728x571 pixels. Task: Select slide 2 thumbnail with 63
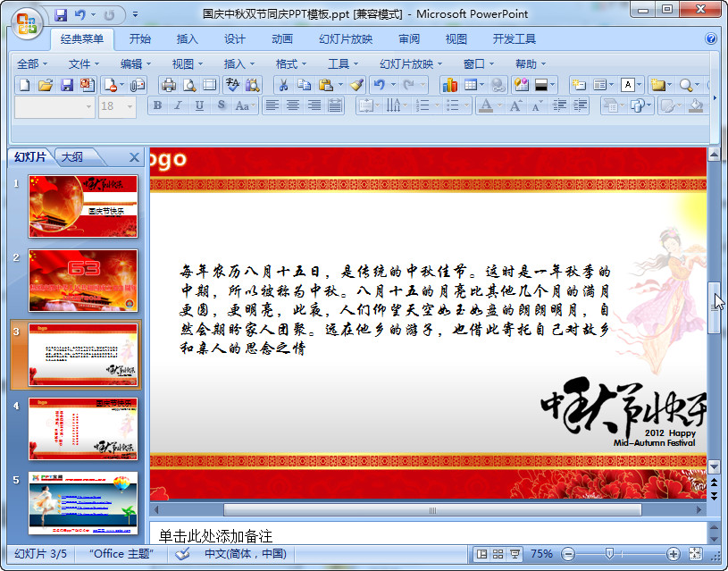[83, 281]
